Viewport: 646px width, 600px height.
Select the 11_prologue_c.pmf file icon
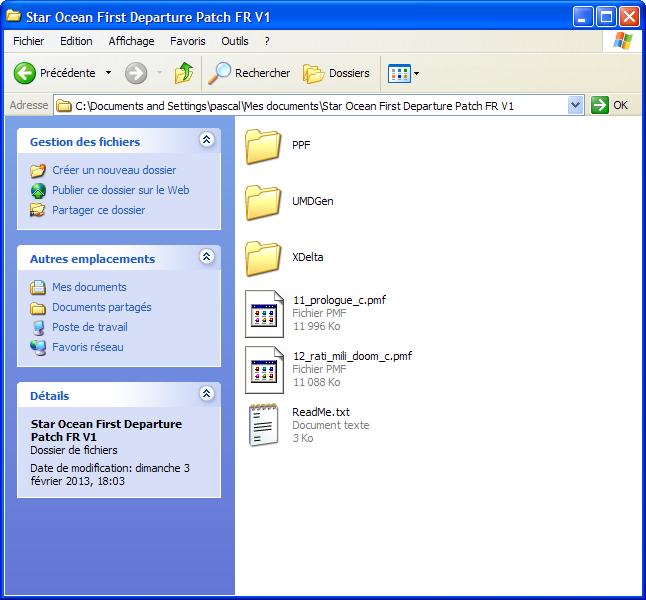tap(264, 314)
